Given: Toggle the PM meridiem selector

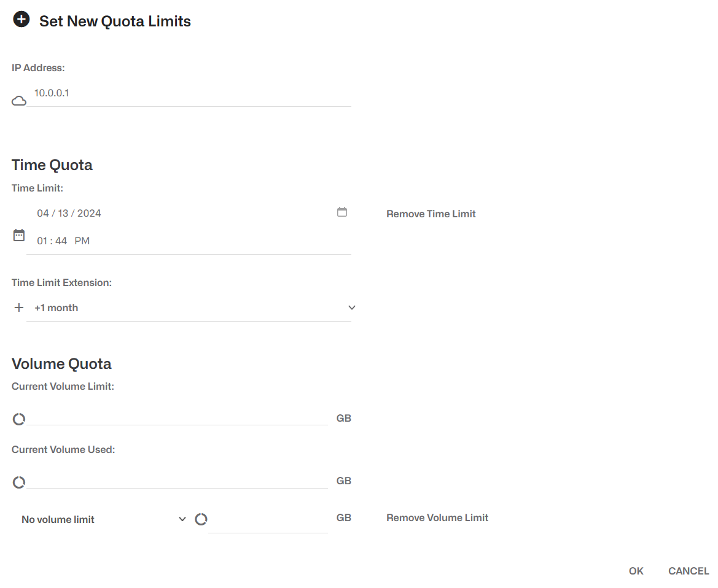Looking at the screenshot, I should pos(82,240).
